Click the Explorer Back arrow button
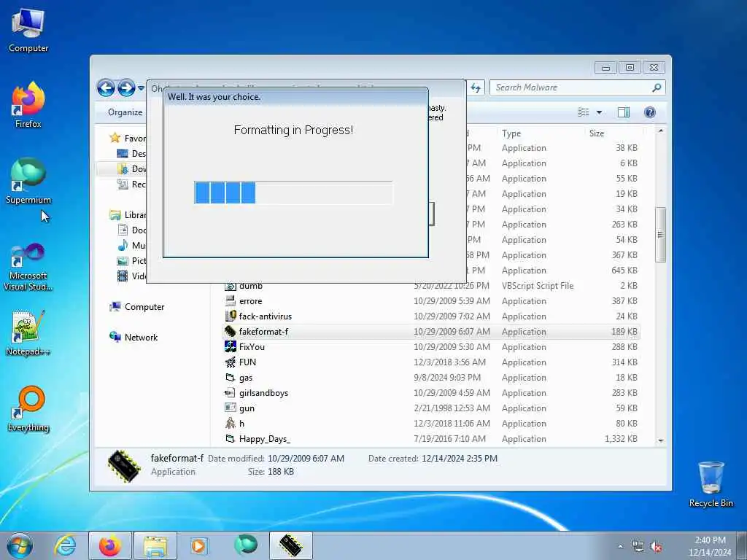The height and width of the screenshot is (560, 747). 106,87
